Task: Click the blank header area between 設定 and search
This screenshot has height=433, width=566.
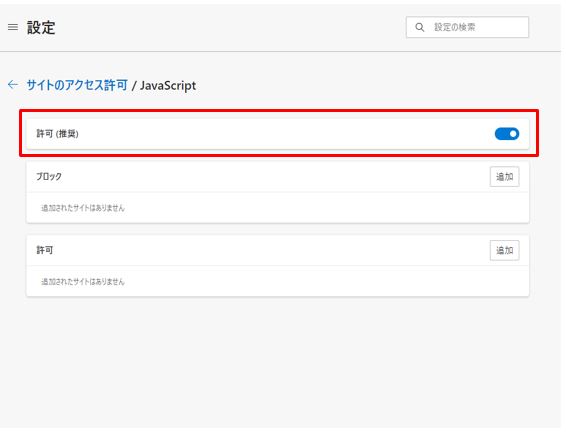Action: pyautogui.click(x=231, y=27)
